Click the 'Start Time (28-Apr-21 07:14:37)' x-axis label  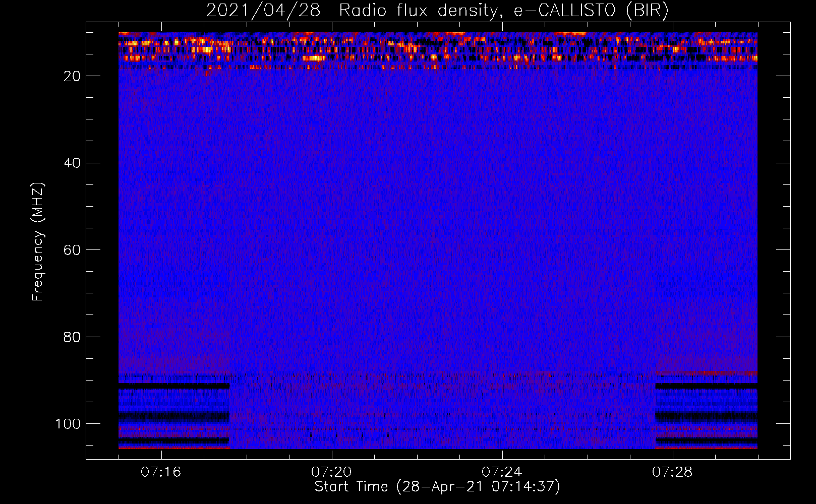tap(437, 487)
